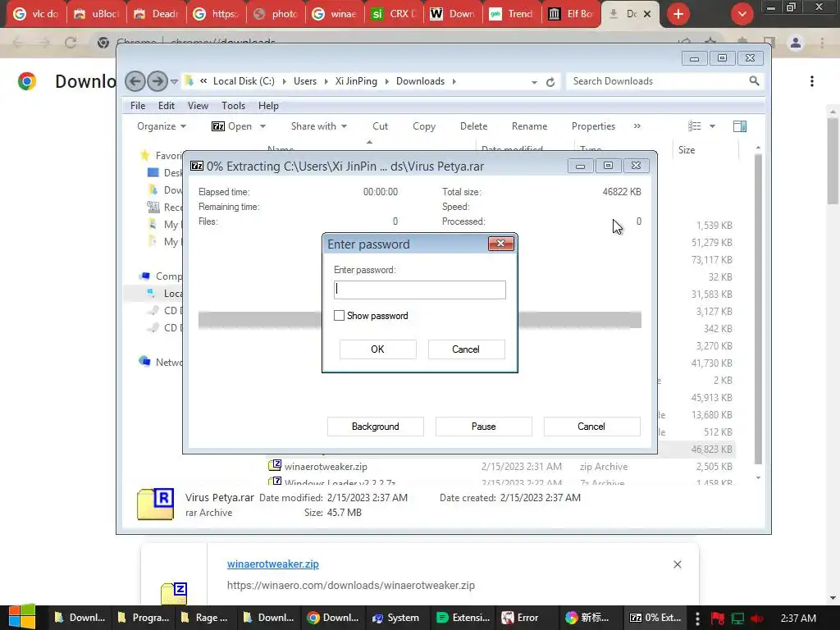Click Users breadcrumb segment

tap(305, 81)
